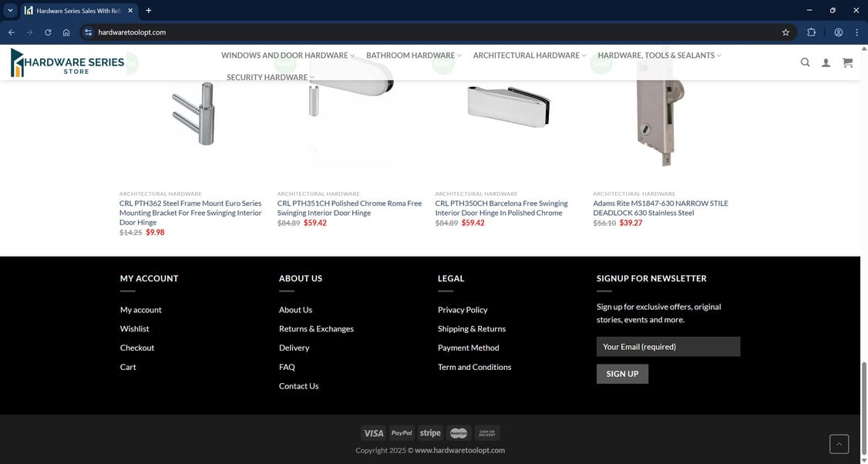
Task: Expand Architectural Hardware menu
Action: (530, 55)
